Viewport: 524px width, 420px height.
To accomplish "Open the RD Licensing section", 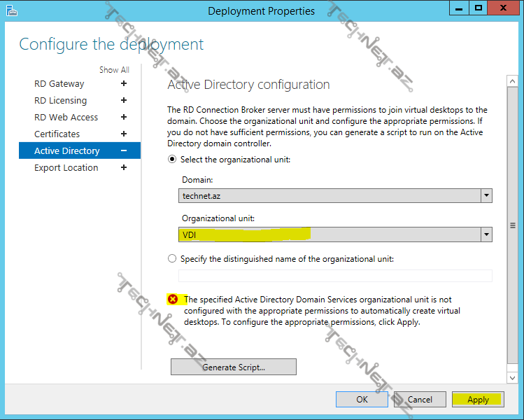I will pos(60,100).
